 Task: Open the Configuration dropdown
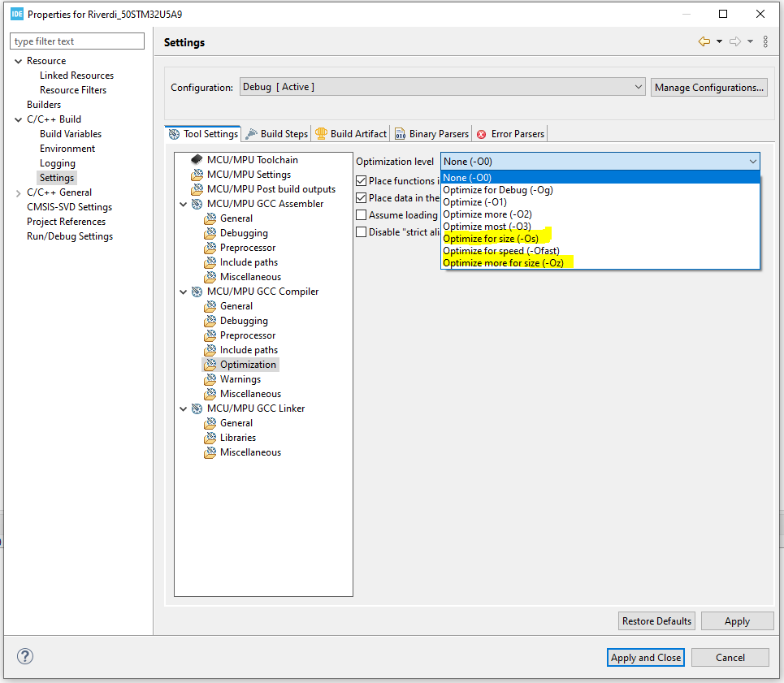(442, 87)
